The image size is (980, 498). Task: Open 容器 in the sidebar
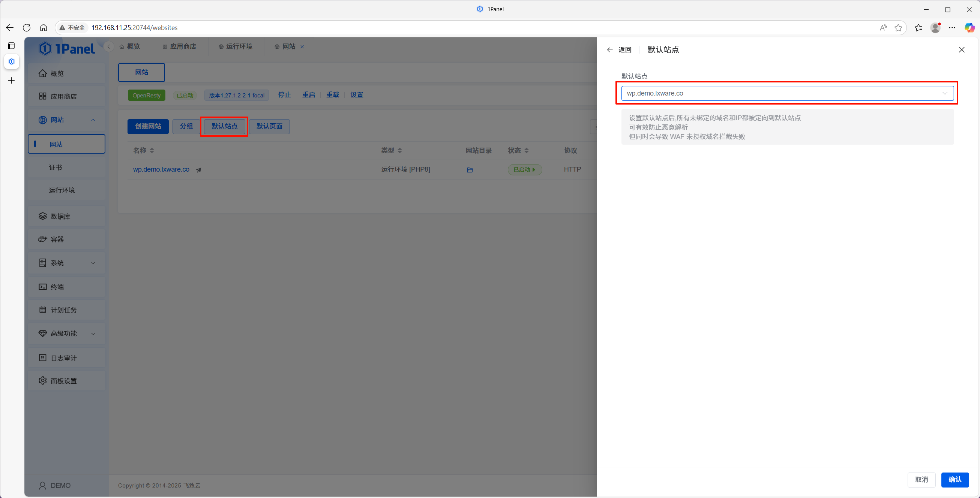pyautogui.click(x=67, y=239)
